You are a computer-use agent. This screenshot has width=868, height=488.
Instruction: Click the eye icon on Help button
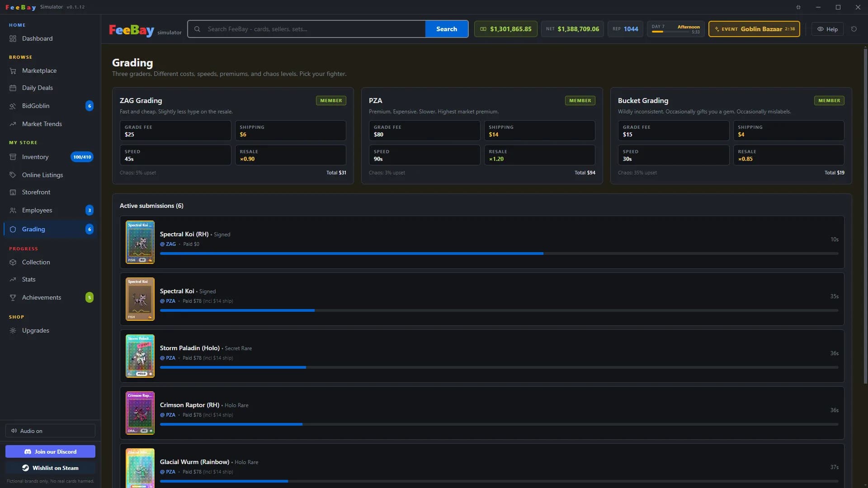820,29
